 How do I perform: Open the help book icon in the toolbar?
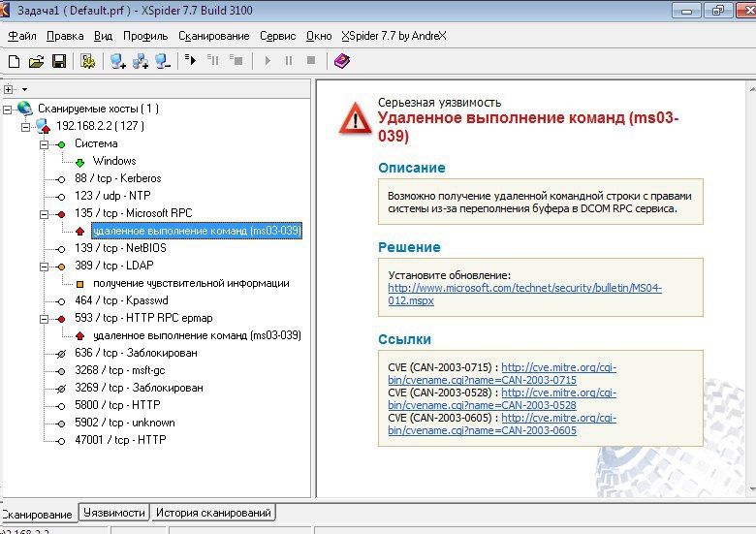coord(342,61)
